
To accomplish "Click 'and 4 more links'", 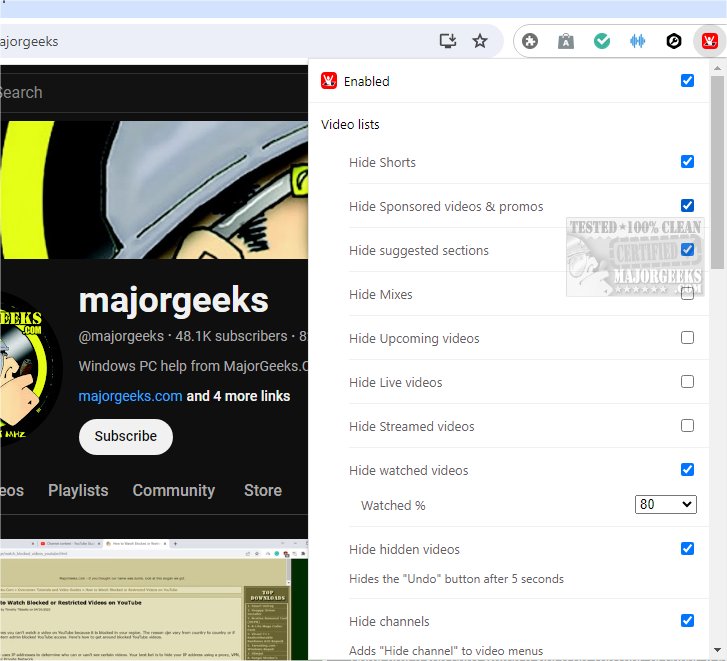I will click(238, 396).
